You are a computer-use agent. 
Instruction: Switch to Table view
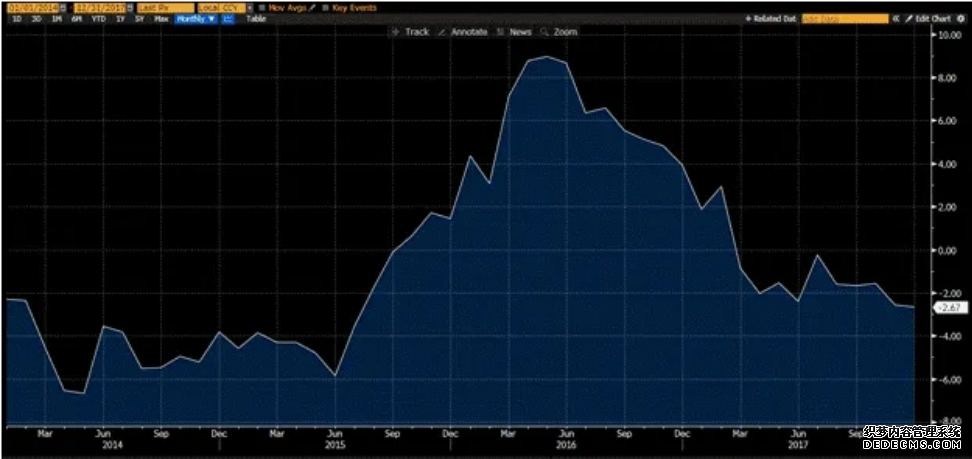pos(256,19)
